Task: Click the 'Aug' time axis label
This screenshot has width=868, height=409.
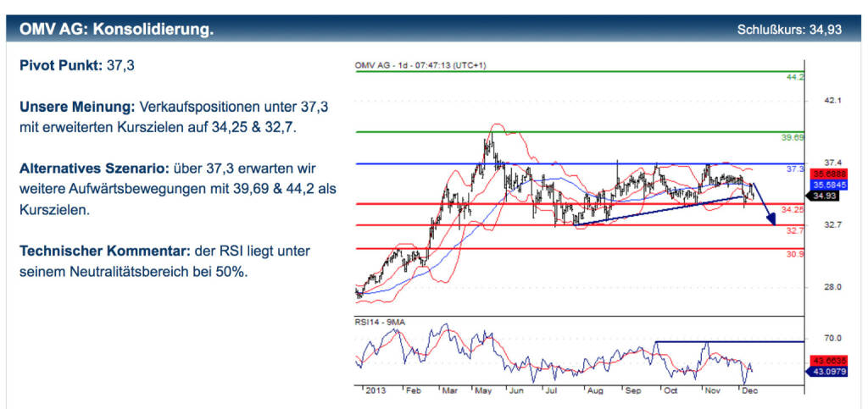Action: (594, 390)
